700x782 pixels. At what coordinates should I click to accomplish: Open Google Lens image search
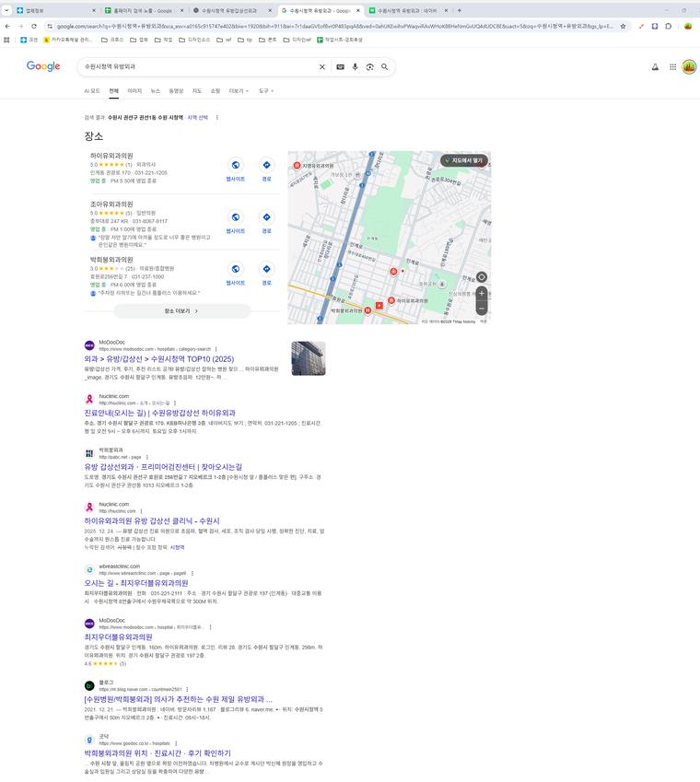click(x=369, y=67)
